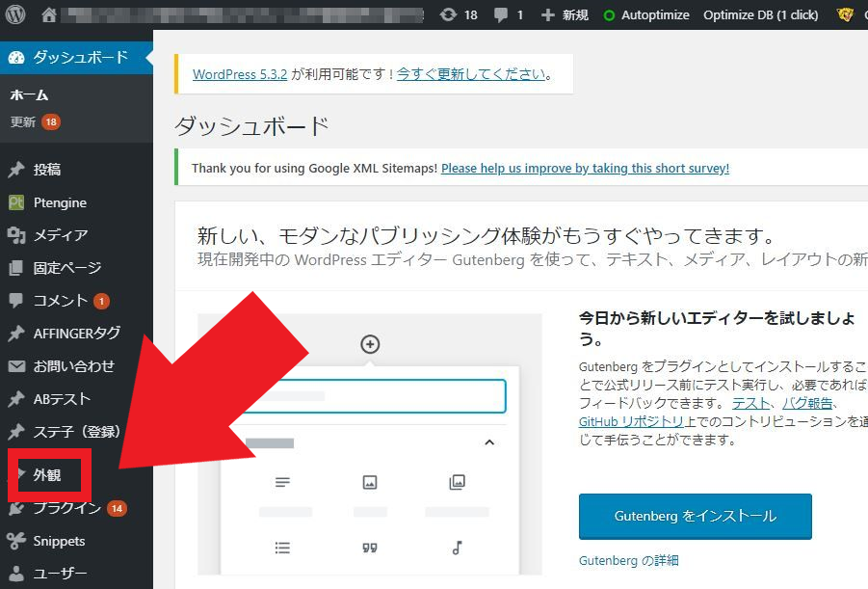The height and width of the screenshot is (589, 868).
Task: Open the Gutenberg の詳細 link
Action: pyautogui.click(x=629, y=561)
